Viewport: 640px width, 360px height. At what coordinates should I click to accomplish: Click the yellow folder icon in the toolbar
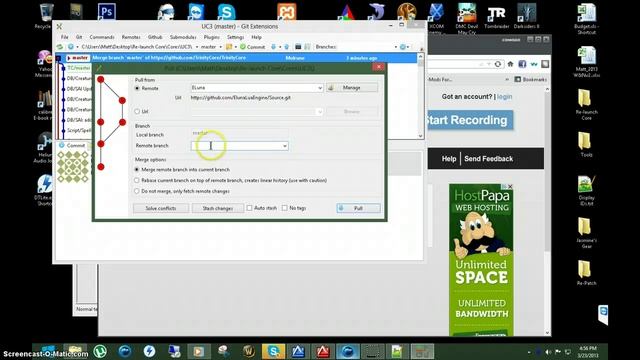coord(229,47)
